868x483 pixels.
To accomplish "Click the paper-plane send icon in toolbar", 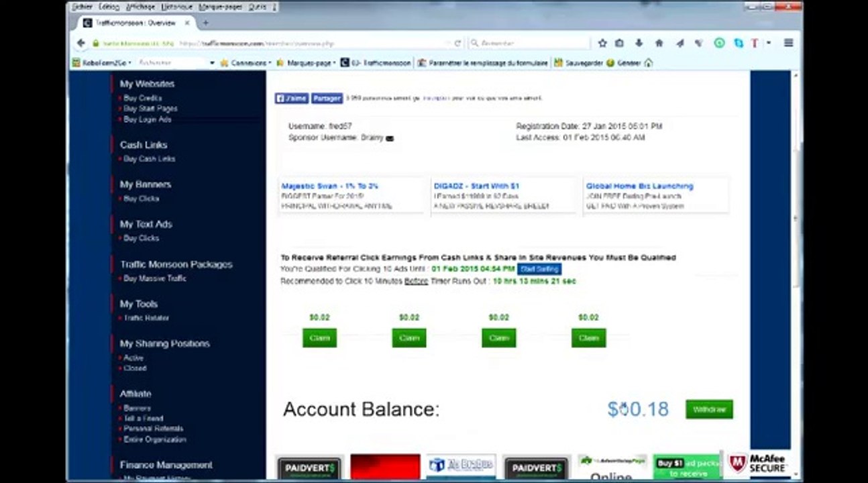I will coord(680,43).
